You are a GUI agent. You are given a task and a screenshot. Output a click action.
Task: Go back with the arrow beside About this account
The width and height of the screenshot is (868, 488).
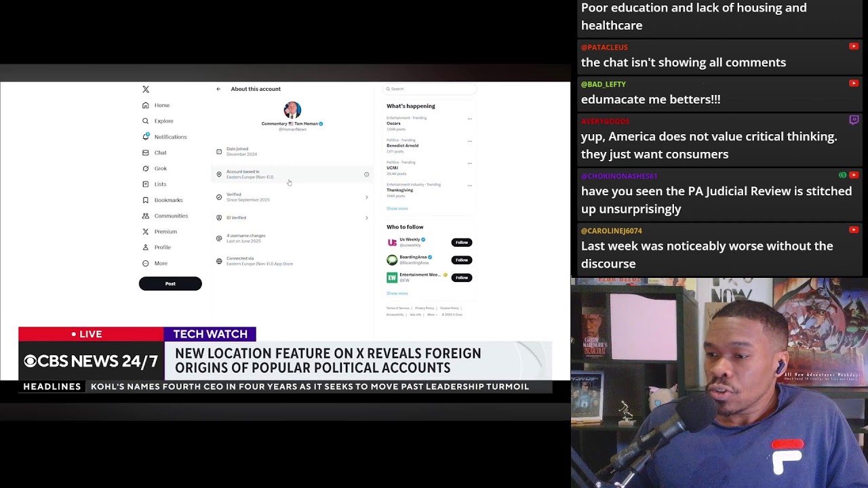coord(218,89)
